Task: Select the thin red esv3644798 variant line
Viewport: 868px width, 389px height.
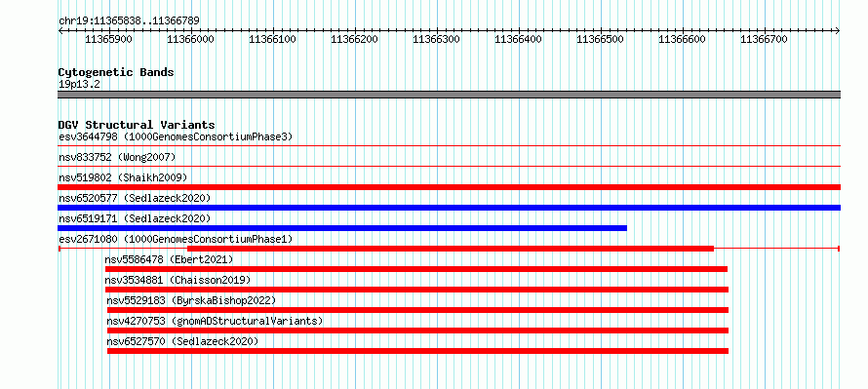Action: click(449, 145)
